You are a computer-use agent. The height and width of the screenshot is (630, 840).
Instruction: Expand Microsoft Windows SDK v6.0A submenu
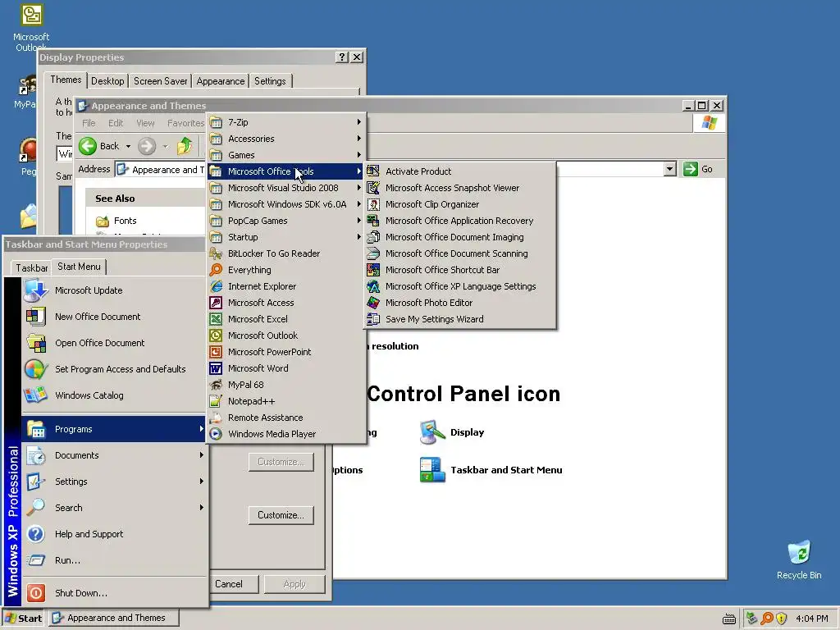tap(286, 204)
